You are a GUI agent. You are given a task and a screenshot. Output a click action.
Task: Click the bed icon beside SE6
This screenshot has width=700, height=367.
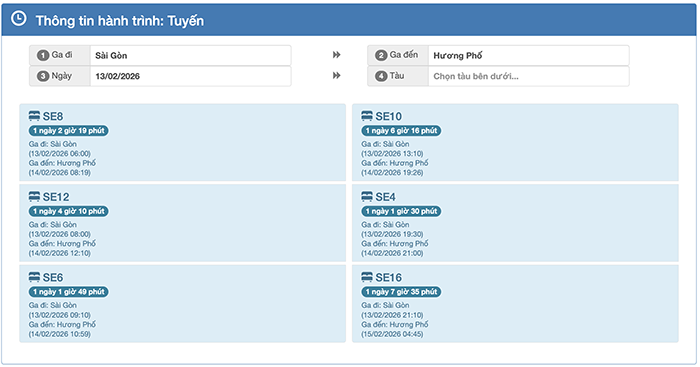click(34, 277)
